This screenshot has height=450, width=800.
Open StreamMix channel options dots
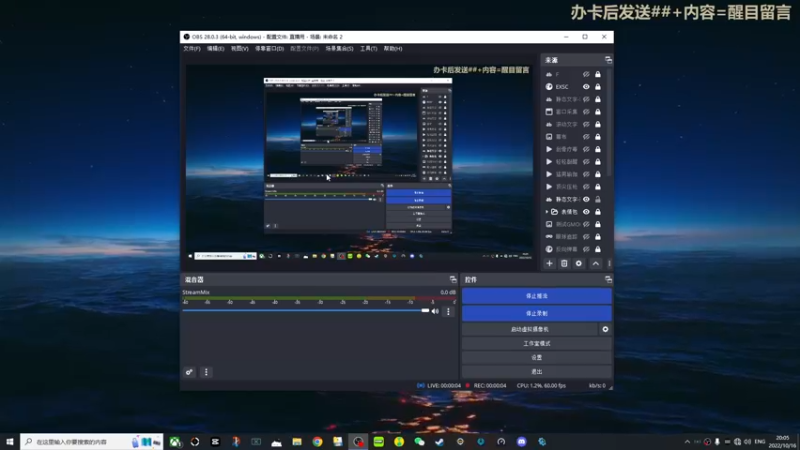[448, 311]
